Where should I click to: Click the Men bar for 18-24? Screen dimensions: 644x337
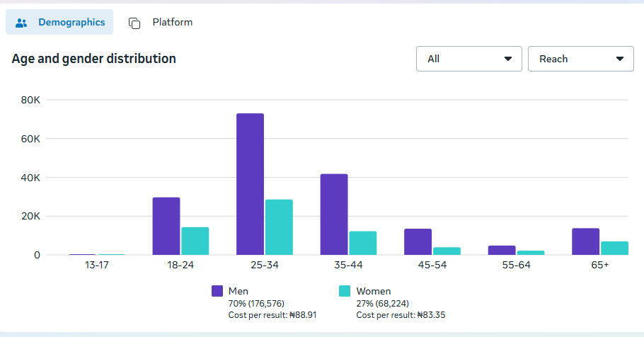pos(166,226)
